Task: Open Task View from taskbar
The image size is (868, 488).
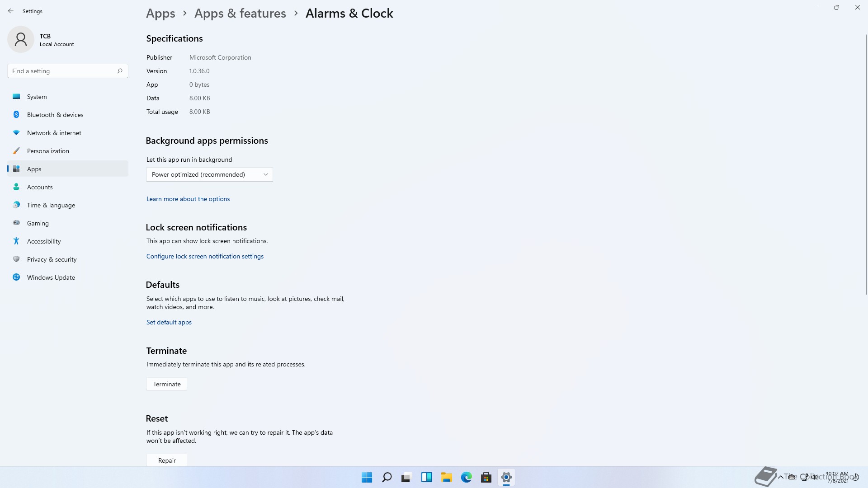Action: [x=406, y=477]
